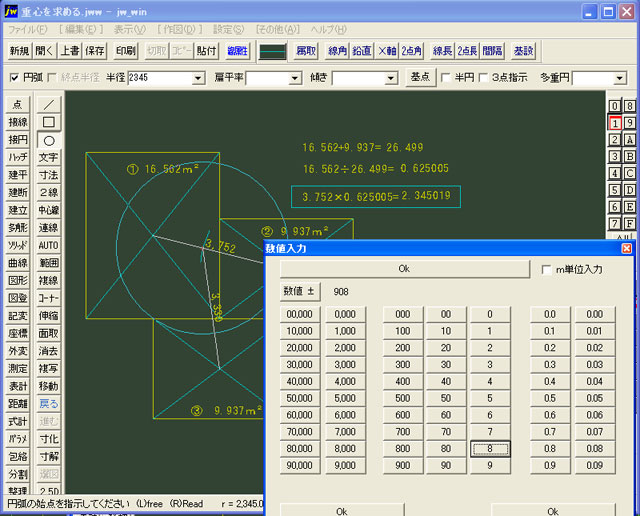
Task: Click the 線属性 toolbar button
Action: [x=237, y=51]
